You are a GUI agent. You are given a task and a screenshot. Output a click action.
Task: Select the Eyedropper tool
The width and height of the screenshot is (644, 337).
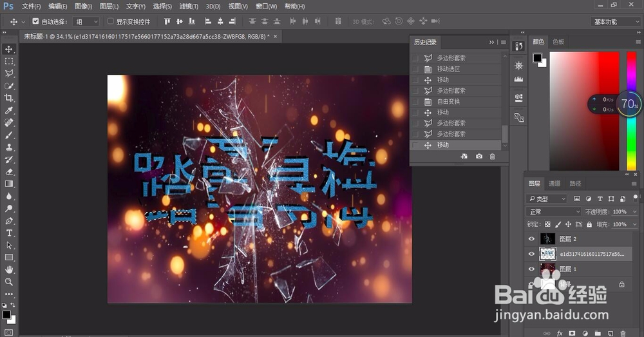pos(8,110)
